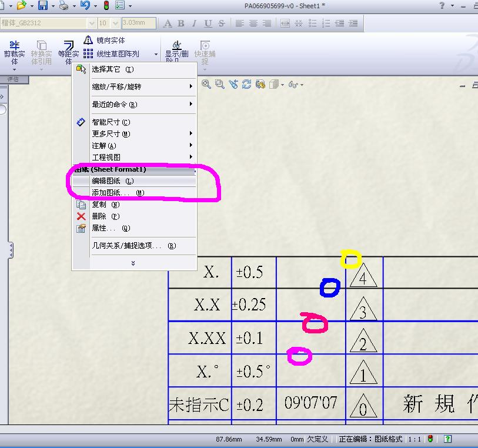The height and width of the screenshot is (448, 478).
Task: Click the status bar green help icon
Action: 447,439
